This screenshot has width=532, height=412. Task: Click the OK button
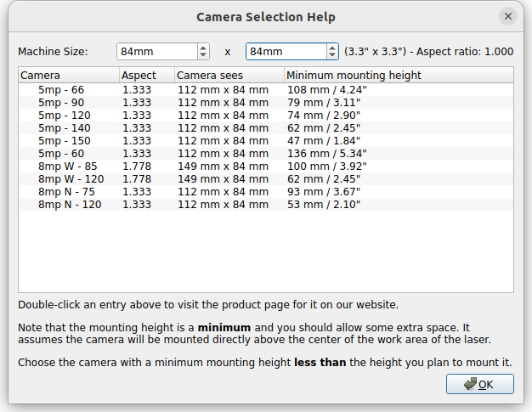(x=480, y=384)
